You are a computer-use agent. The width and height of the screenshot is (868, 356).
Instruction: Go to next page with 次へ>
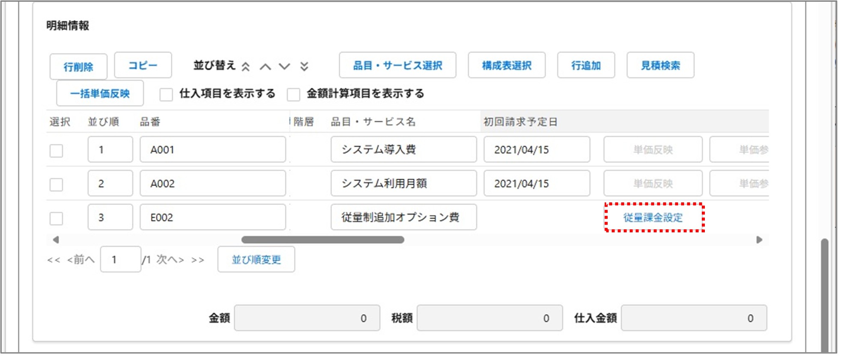(170, 259)
